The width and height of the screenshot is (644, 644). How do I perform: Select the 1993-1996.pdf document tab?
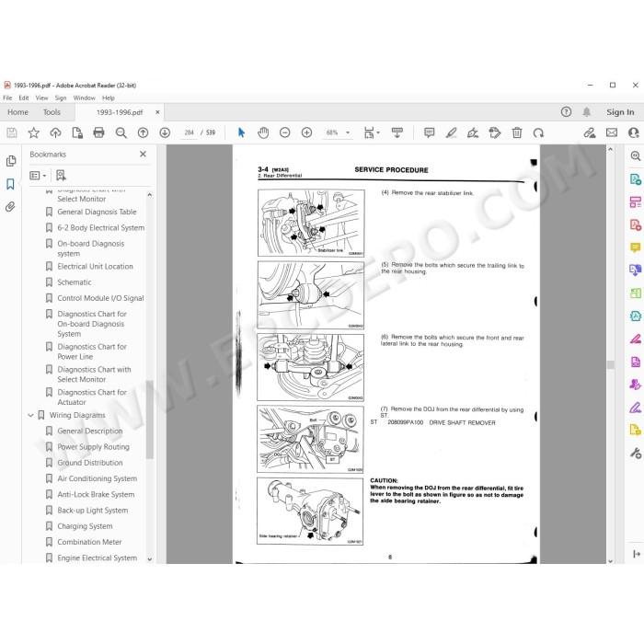pos(120,112)
